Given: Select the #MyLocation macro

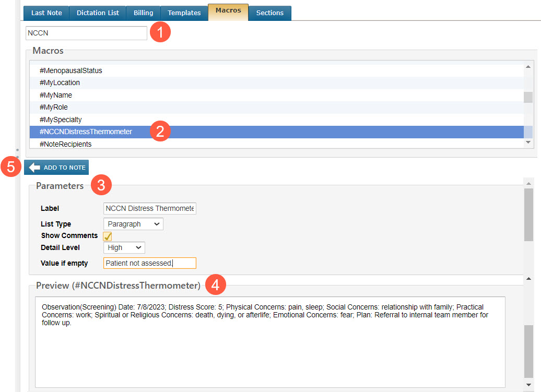Looking at the screenshot, I should click(x=60, y=82).
